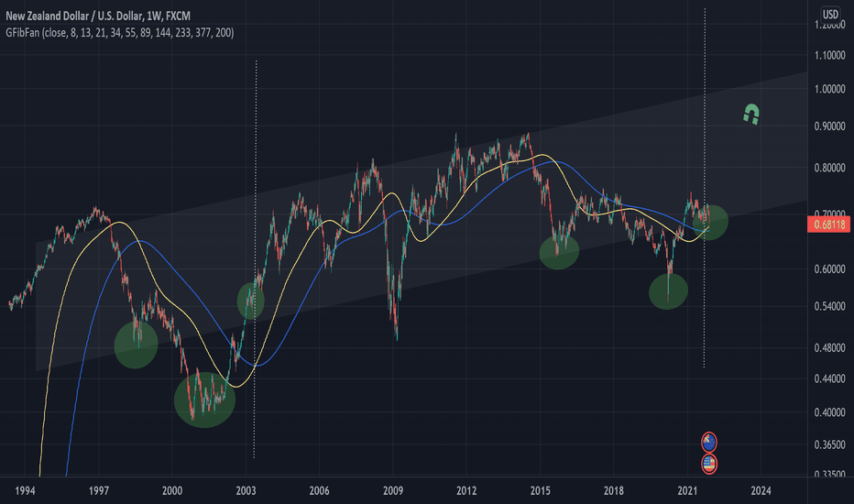Click the 2018 time axis label
The image size is (854, 504).
(x=614, y=491)
